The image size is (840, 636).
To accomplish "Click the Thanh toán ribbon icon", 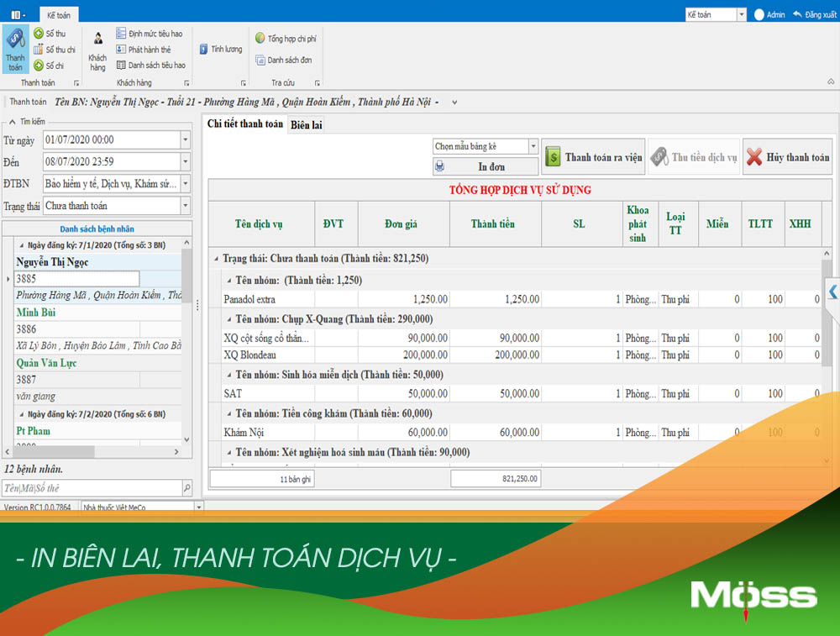I will click(15, 49).
